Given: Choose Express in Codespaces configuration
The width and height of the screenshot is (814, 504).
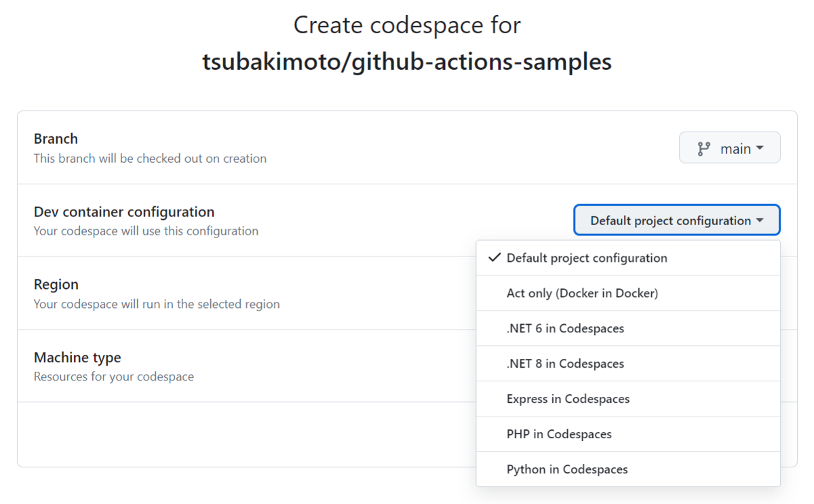Looking at the screenshot, I should click(x=628, y=399).
